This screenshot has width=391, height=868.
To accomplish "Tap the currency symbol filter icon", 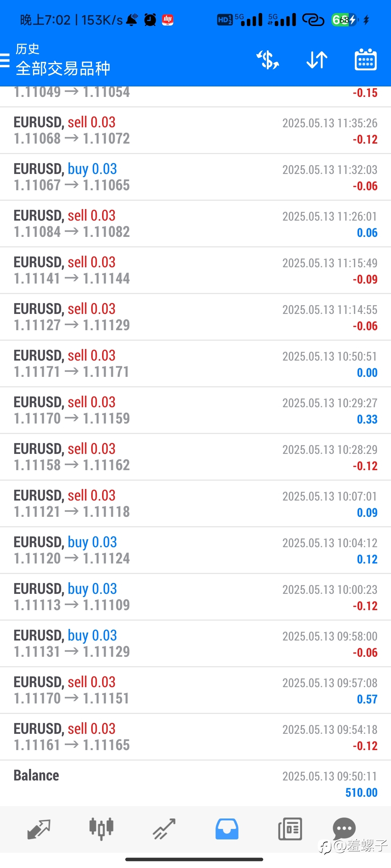I will coord(268,60).
